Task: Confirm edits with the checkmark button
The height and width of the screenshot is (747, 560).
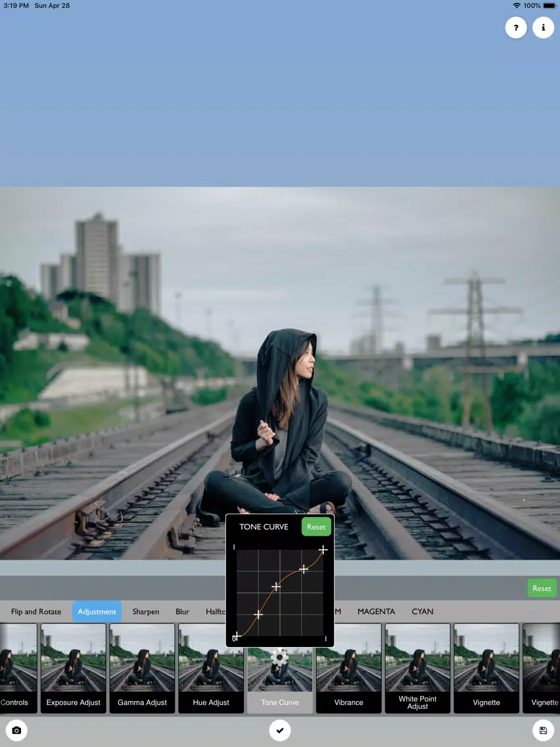Action: coord(280,731)
